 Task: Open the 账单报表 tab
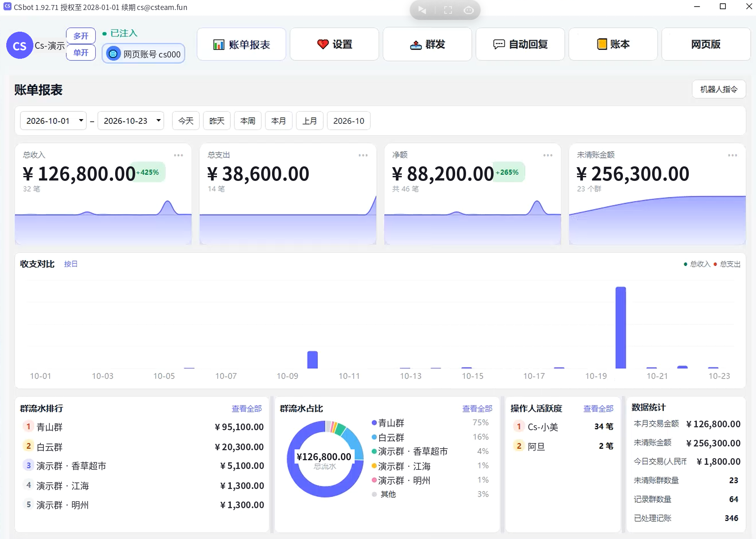242,44
